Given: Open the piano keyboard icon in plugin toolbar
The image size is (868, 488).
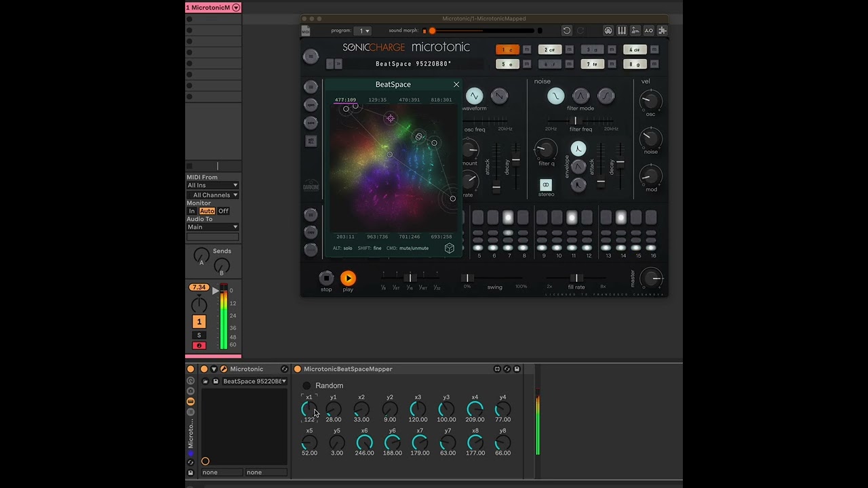Looking at the screenshot, I should (x=622, y=30).
